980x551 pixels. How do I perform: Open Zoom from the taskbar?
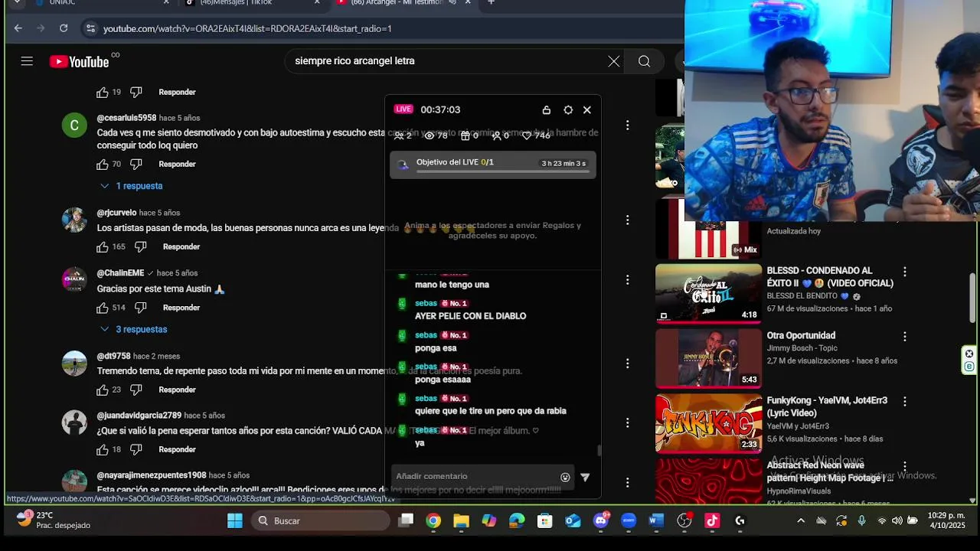pyautogui.click(x=629, y=521)
